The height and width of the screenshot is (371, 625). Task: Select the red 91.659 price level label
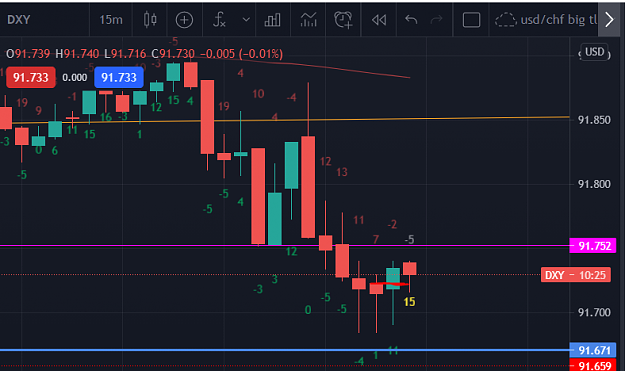point(593,365)
